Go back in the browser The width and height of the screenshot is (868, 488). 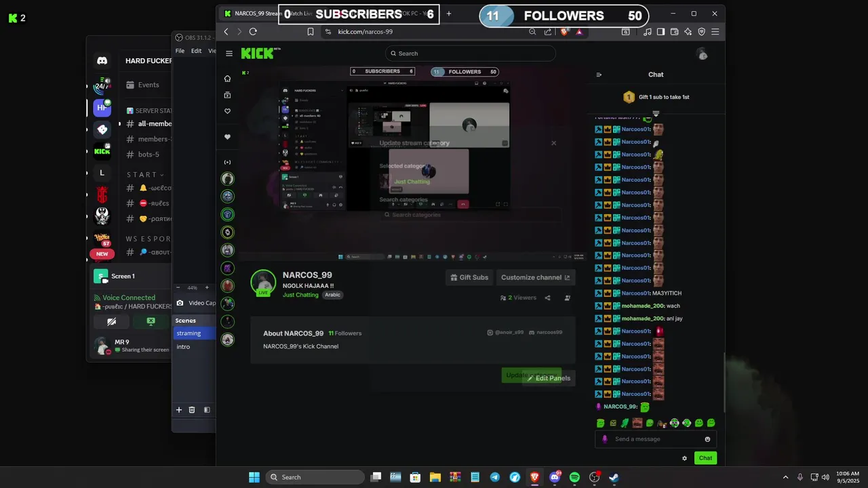[226, 32]
